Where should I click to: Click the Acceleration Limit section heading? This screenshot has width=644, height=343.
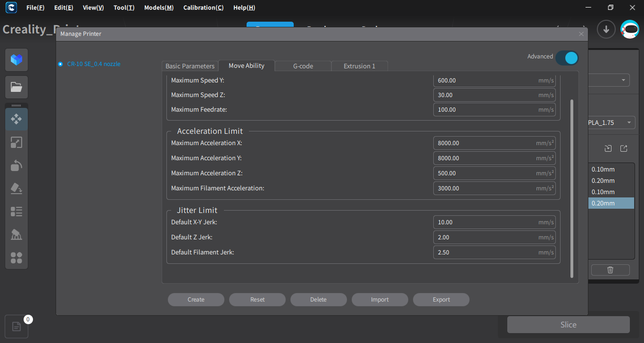tap(210, 131)
